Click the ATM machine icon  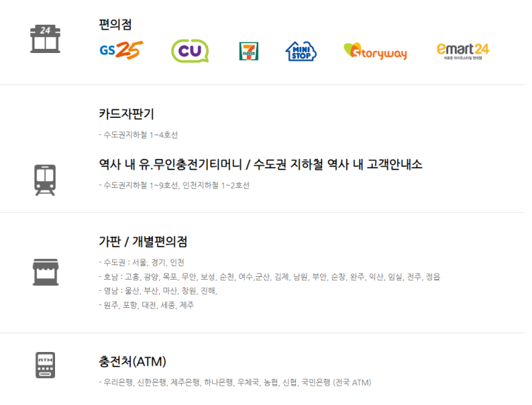pos(45,365)
